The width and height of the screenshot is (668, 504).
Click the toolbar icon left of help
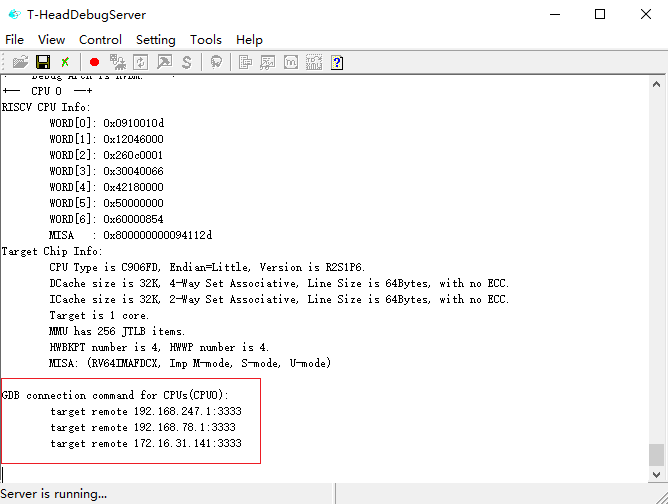click(314, 62)
